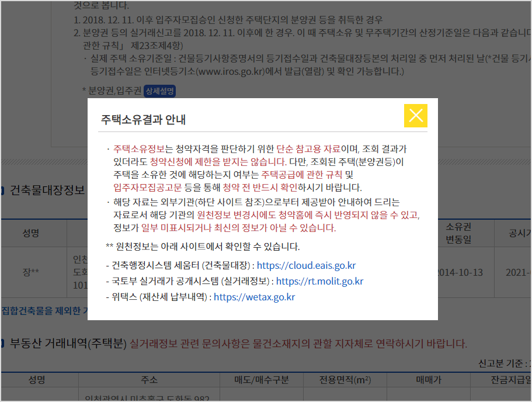Select the 매매가 column header
This screenshot has height=402, width=532.
pyautogui.click(x=429, y=379)
